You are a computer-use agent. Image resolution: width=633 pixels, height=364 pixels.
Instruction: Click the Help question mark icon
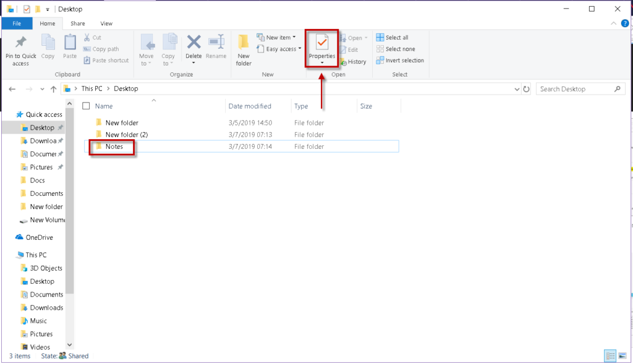click(625, 23)
